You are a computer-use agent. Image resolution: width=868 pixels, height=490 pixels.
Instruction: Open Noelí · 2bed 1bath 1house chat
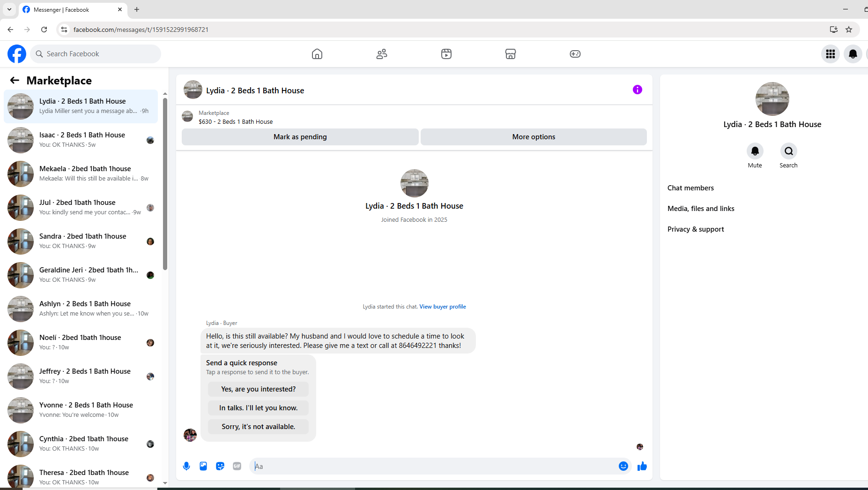pyautogui.click(x=81, y=343)
